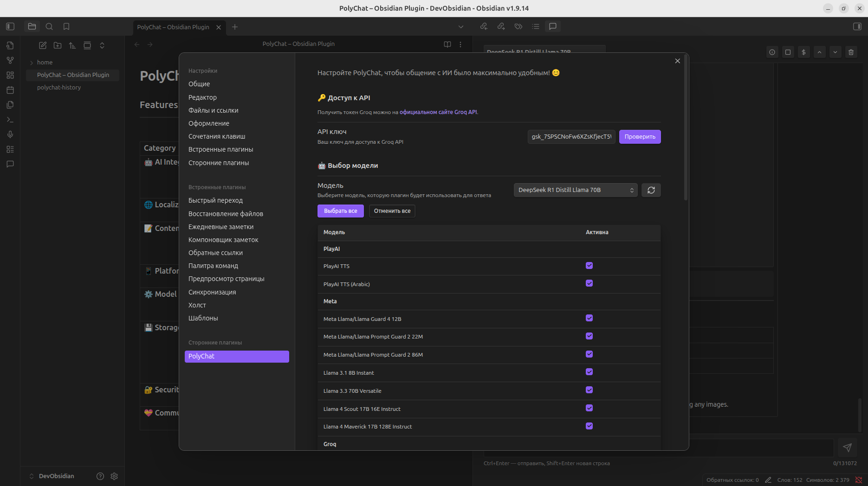Disable the PlayAI TTS model checkbox
The width and height of the screenshot is (868, 486).
pyautogui.click(x=589, y=265)
